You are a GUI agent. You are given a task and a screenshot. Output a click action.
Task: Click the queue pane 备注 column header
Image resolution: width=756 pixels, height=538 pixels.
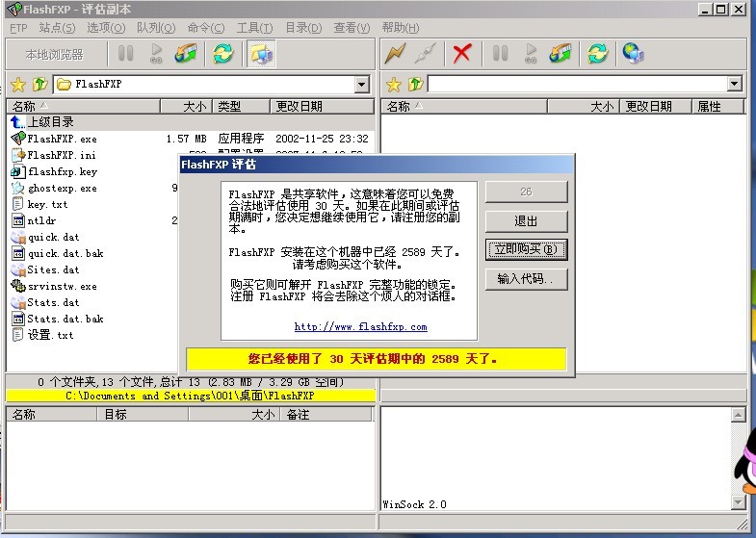pos(326,414)
